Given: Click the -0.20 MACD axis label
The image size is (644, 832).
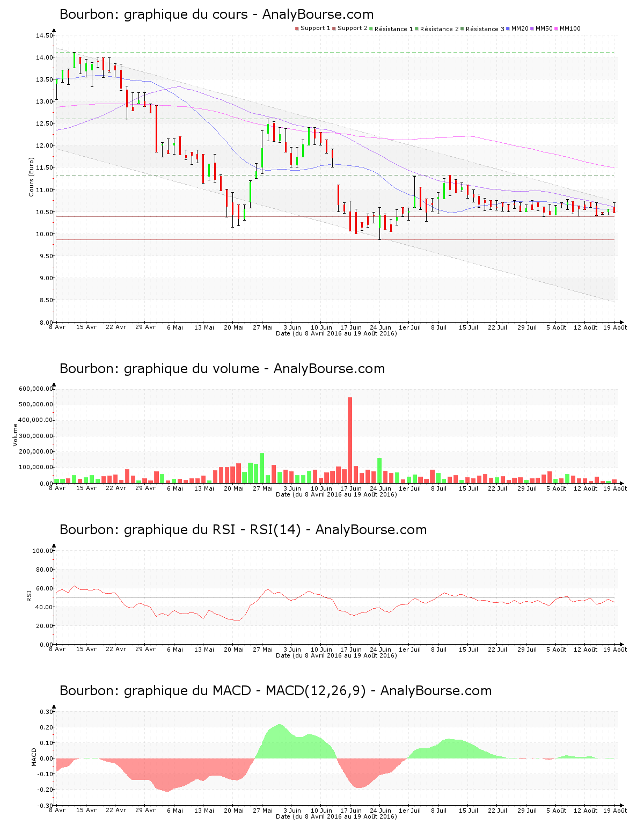Looking at the screenshot, I should [46, 790].
